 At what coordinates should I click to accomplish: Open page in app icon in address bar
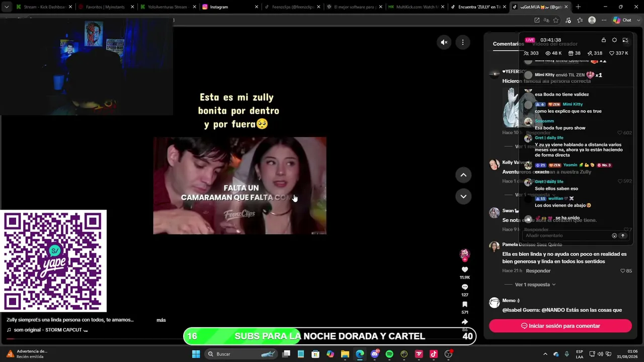point(537,20)
